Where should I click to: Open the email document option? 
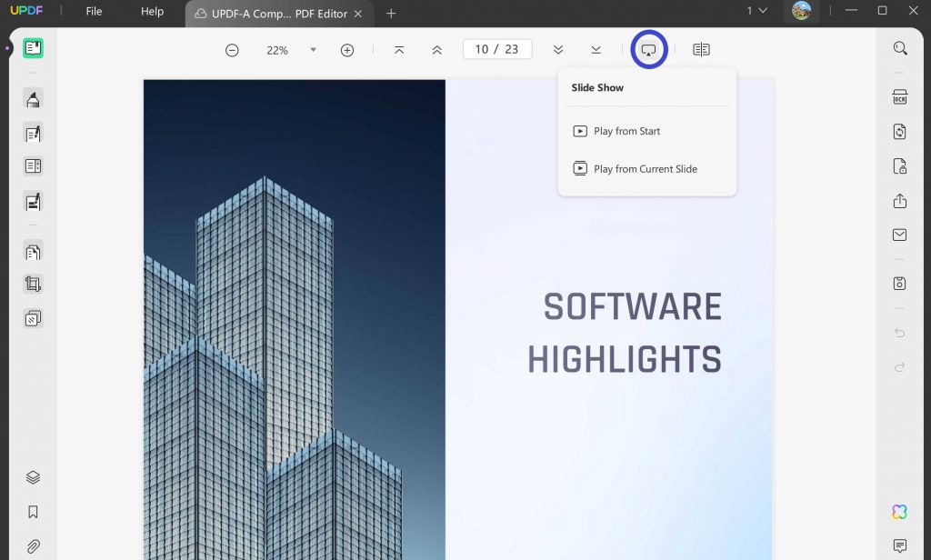tap(899, 235)
